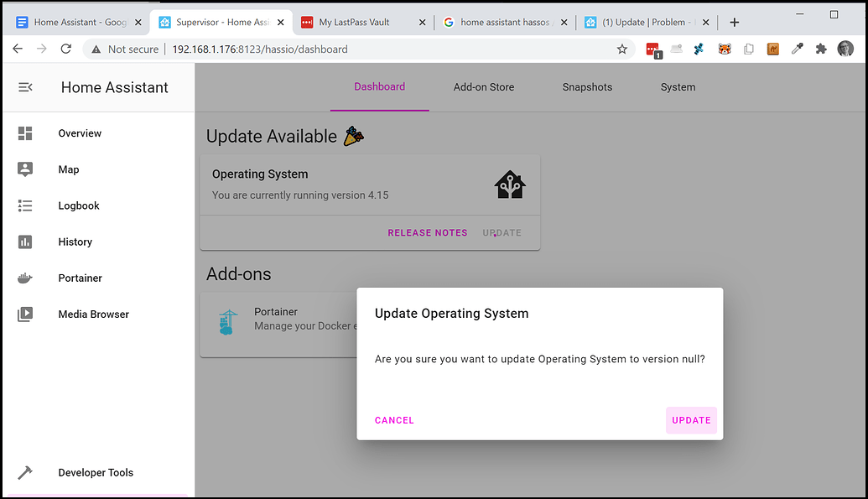Open Media Browser in the sidebar
The width and height of the screenshot is (868, 499).
pyautogui.click(x=98, y=314)
